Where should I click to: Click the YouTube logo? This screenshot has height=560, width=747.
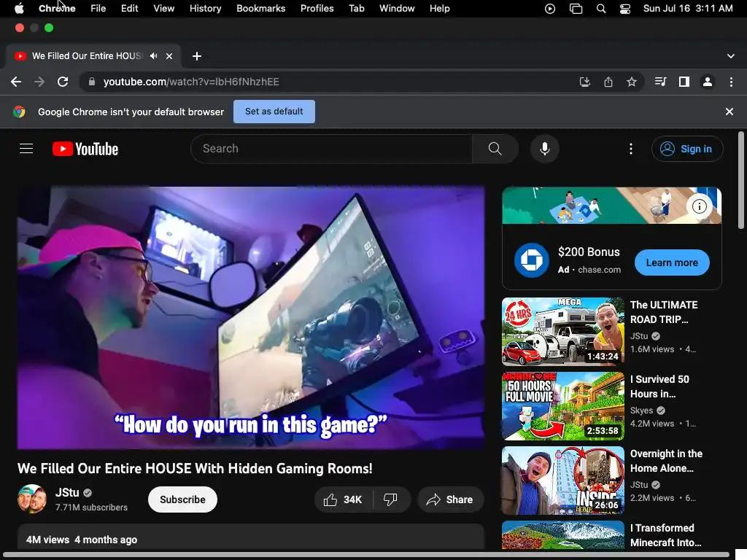click(85, 149)
